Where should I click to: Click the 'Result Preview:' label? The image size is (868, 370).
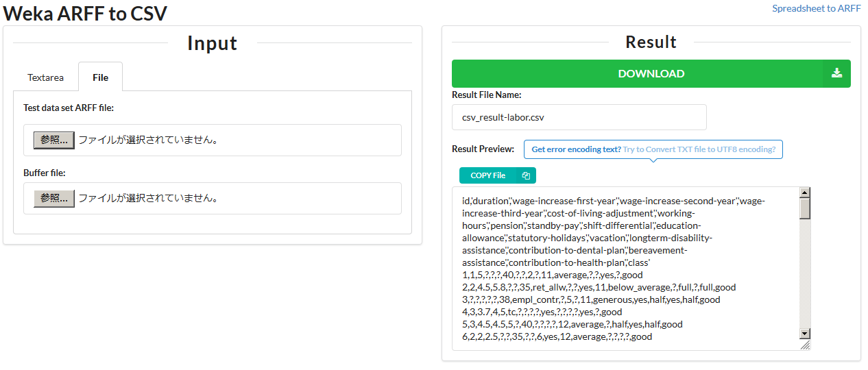click(x=483, y=149)
